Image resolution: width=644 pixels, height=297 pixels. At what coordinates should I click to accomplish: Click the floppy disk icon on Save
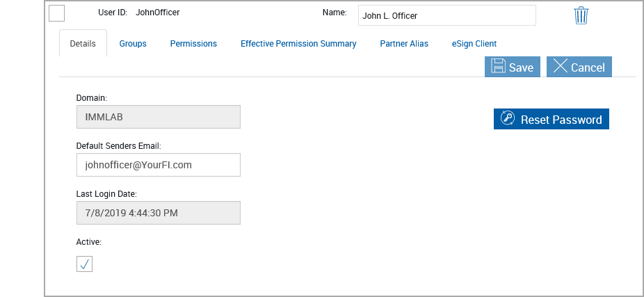click(498, 67)
